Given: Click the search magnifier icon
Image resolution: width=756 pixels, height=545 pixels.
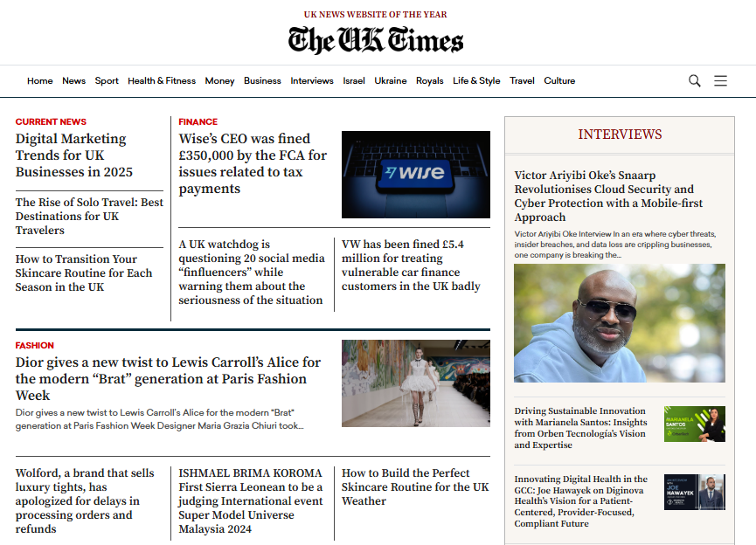Looking at the screenshot, I should [695, 80].
